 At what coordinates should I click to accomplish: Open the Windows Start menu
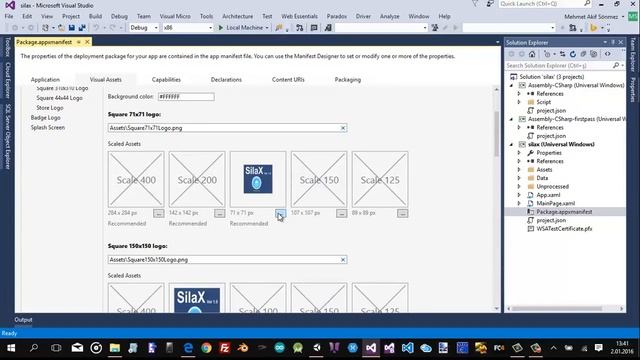click(11, 348)
